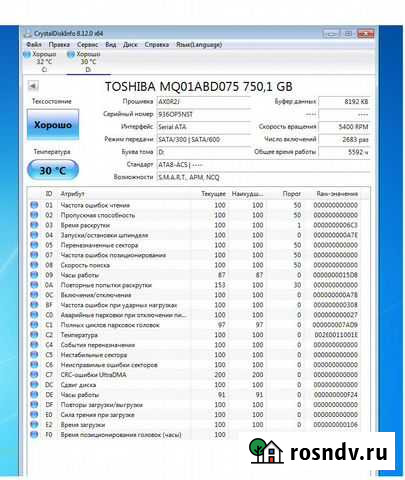405x480 pixels.
Task: Click the Порог column header
Action: click(x=292, y=194)
